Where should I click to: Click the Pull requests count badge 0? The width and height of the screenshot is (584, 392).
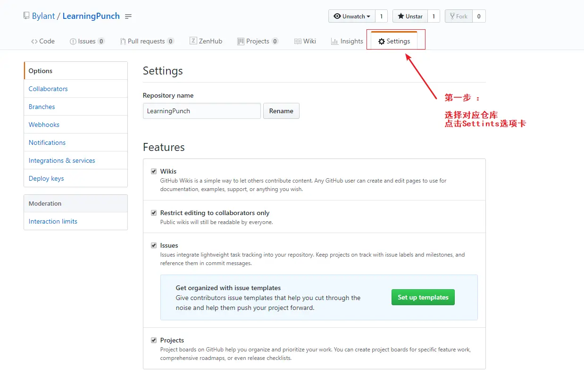[x=170, y=42]
